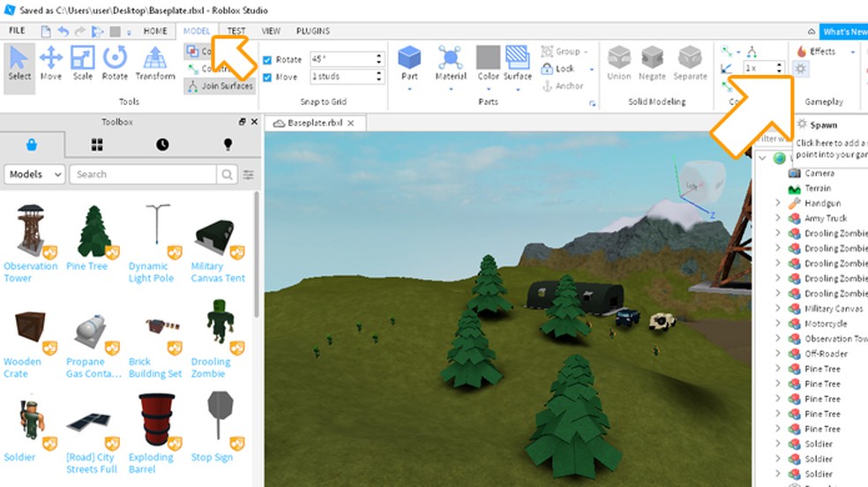Click the What's New button
This screenshot has height=487, width=868.
844,32
